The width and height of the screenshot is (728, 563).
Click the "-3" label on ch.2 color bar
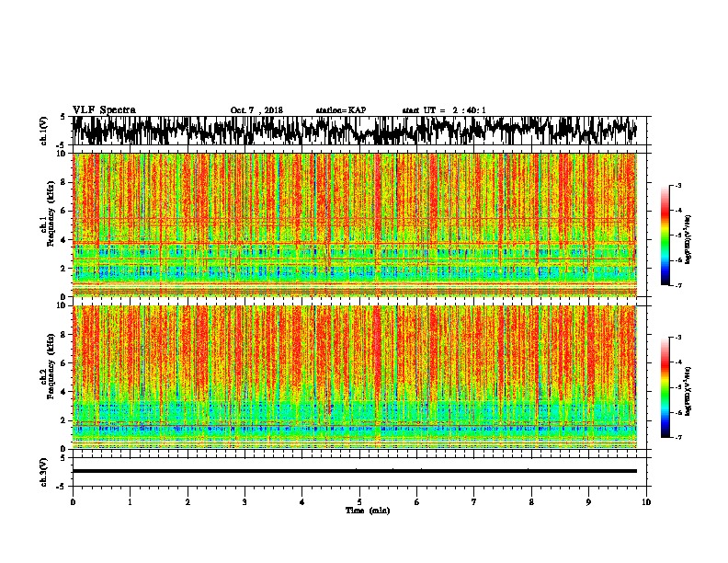pyautogui.click(x=678, y=338)
